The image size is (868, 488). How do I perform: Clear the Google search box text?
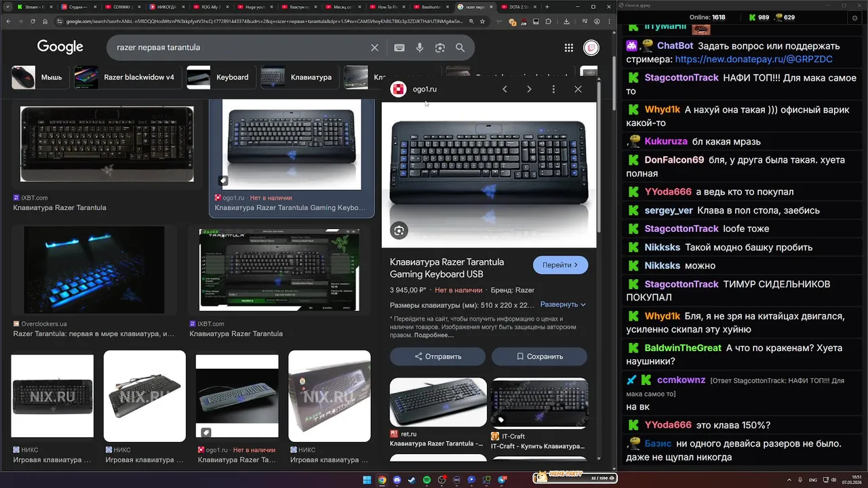tap(374, 47)
